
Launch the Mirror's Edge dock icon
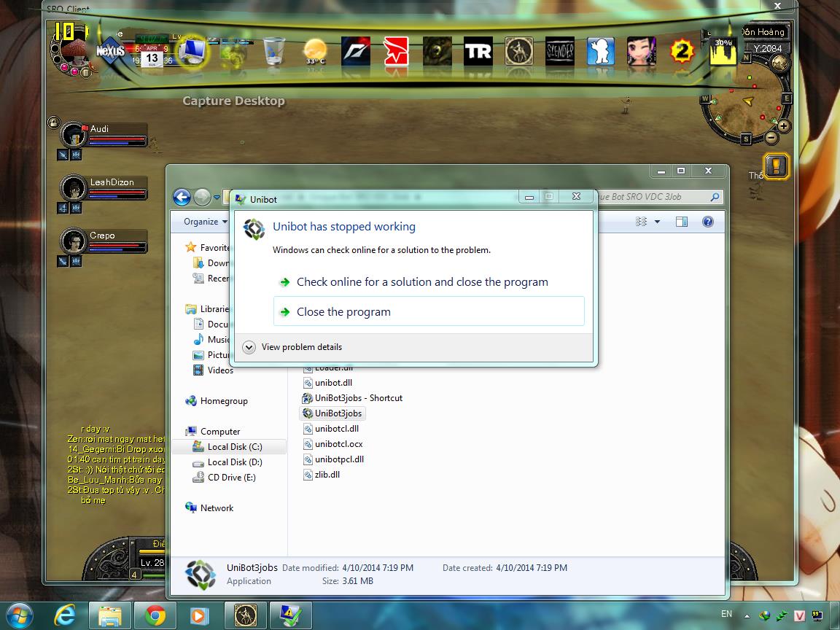point(396,51)
